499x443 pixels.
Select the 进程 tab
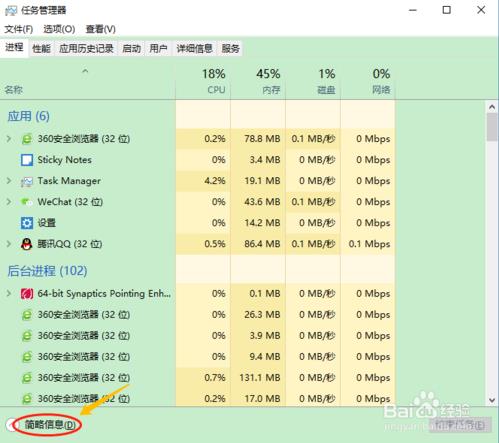click(x=14, y=48)
